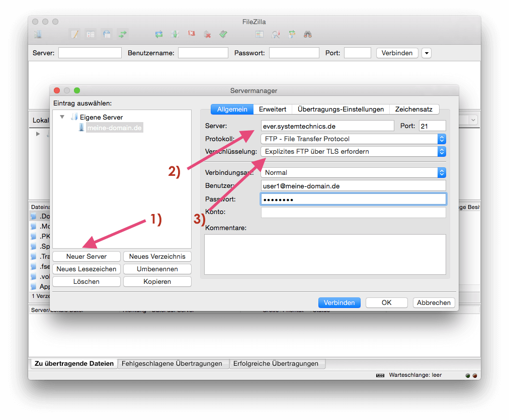
Task: Click the binoculars file search icon
Action: point(308,34)
